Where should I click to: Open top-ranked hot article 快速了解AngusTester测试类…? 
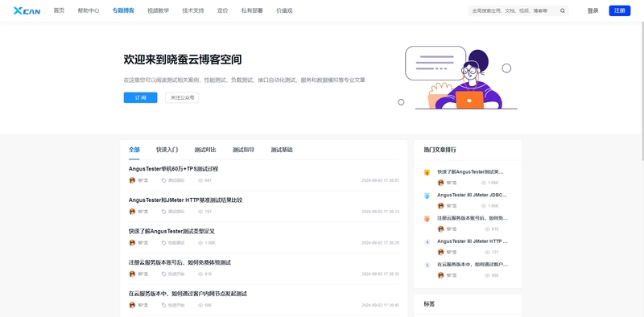click(x=470, y=172)
